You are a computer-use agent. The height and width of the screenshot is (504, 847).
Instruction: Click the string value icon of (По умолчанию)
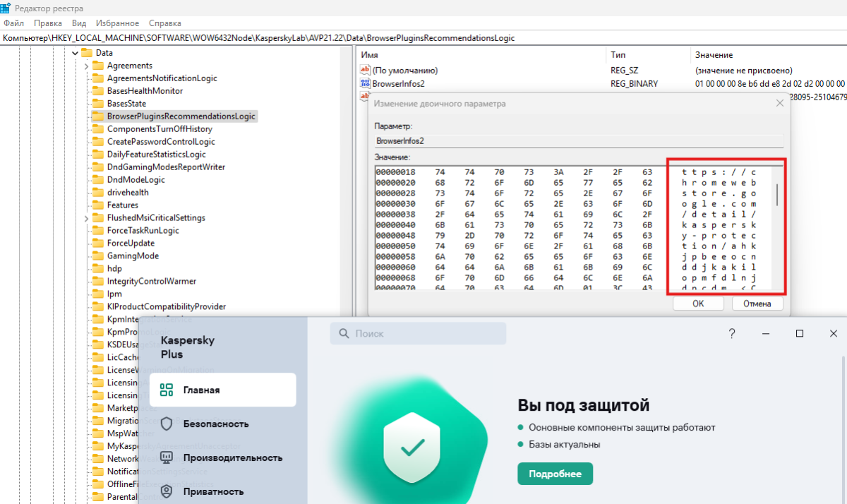click(x=366, y=70)
